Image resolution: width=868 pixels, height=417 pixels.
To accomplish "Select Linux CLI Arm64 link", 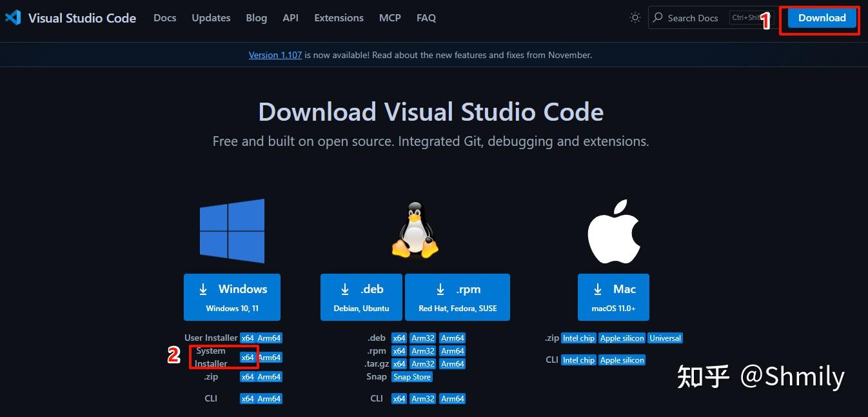I will pyautogui.click(x=453, y=399).
